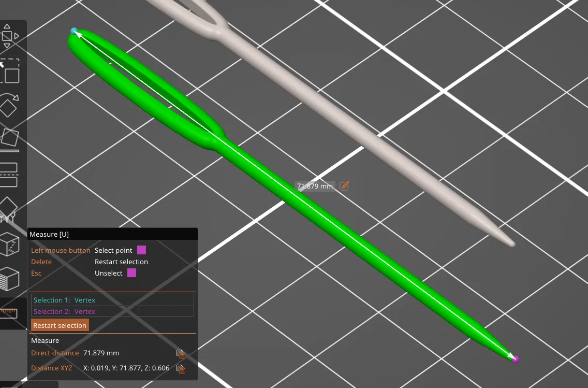Image resolution: width=588 pixels, height=388 pixels.
Task: Select the Selection 2: Vertex row
Action: pyautogui.click(x=112, y=311)
